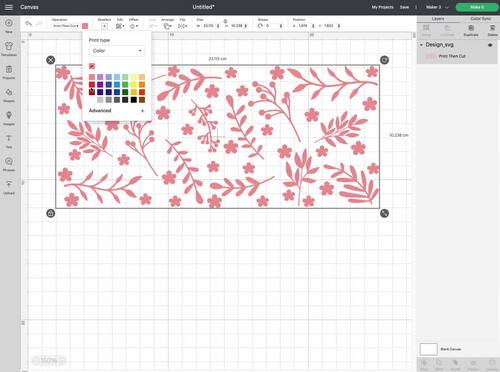Pick the bright yellow color swatch
The image size is (500, 372).
[133, 84]
